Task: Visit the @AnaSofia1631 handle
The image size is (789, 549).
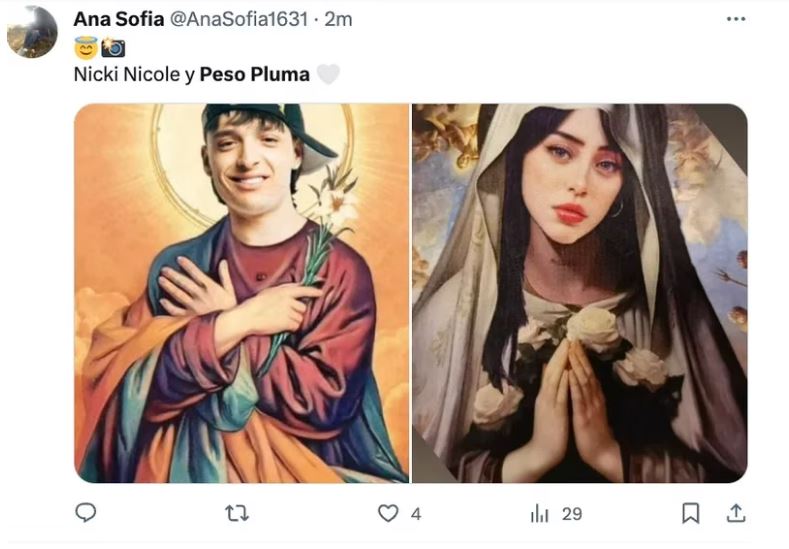Action: 238,19
